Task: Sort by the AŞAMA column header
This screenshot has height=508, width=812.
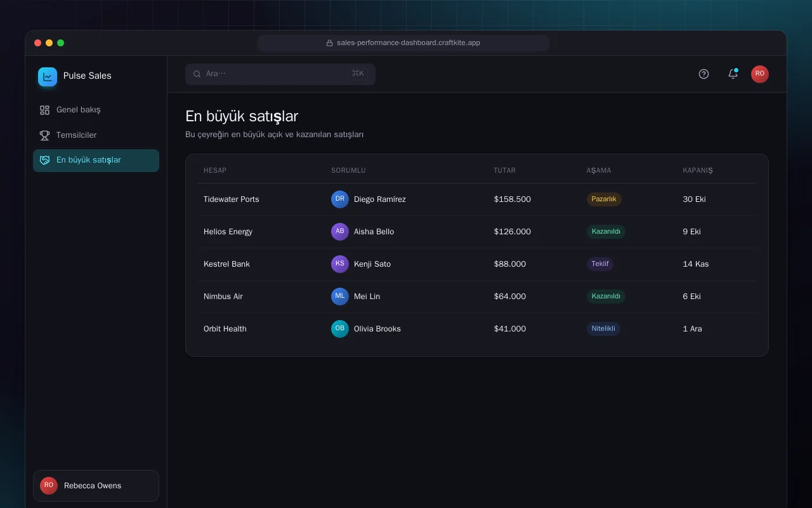Action: pos(599,170)
